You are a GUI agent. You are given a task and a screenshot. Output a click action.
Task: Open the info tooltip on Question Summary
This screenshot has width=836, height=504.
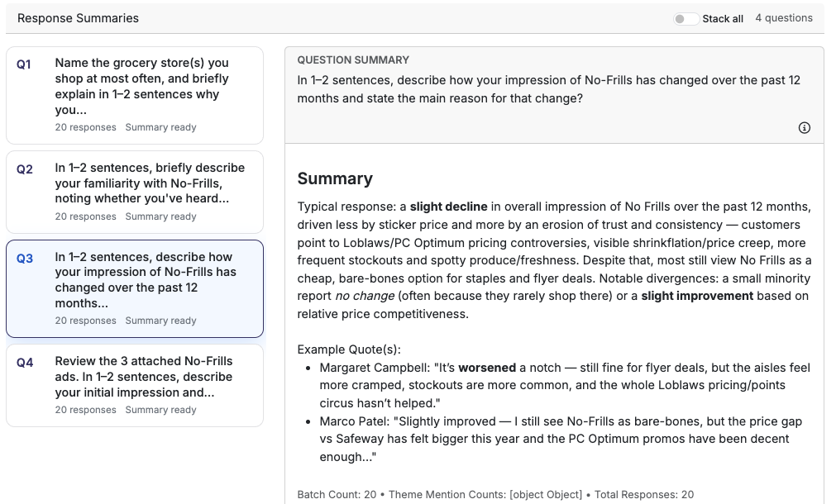803,128
